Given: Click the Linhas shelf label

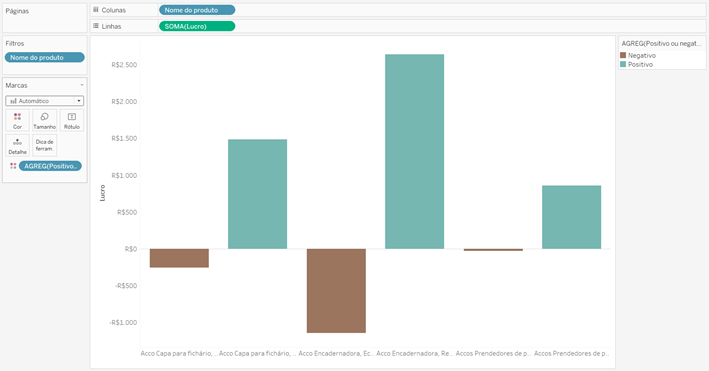Looking at the screenshot, I should click(x=111, y=26).
